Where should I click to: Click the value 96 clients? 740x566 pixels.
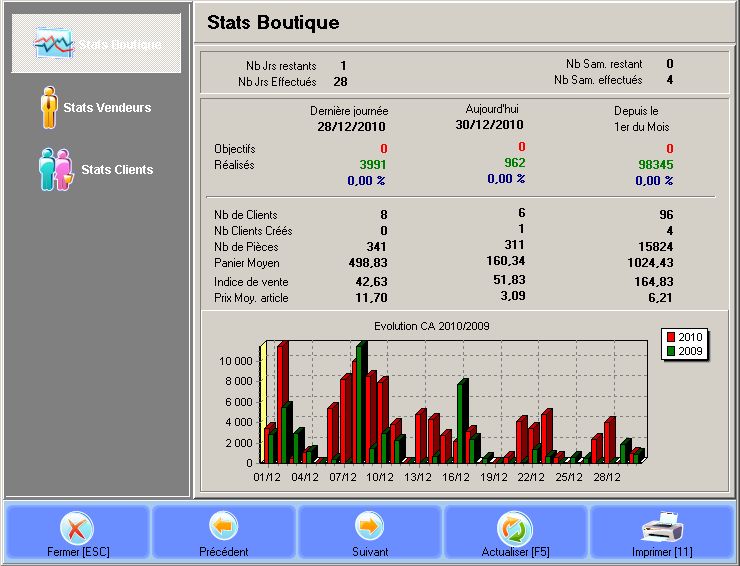[666, 215]
